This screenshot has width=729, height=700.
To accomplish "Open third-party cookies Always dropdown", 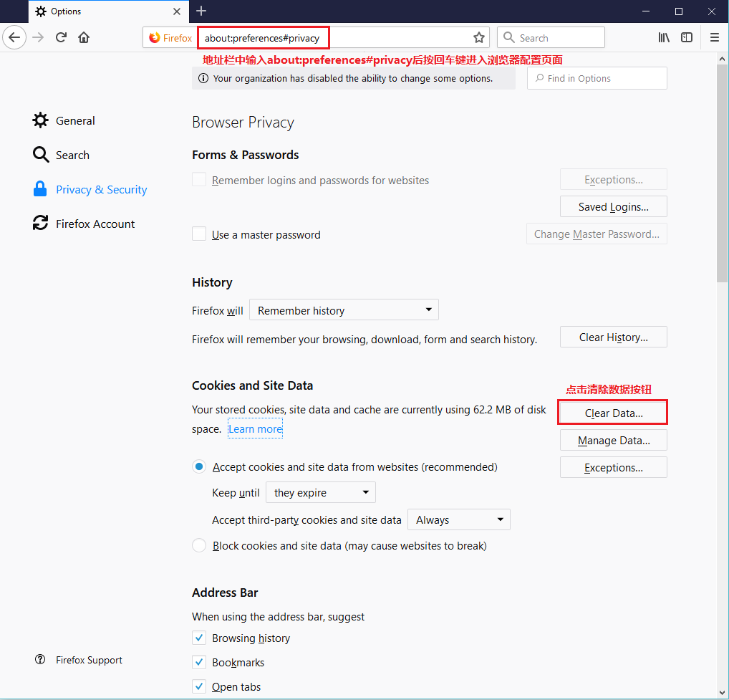I will (459, 519).
